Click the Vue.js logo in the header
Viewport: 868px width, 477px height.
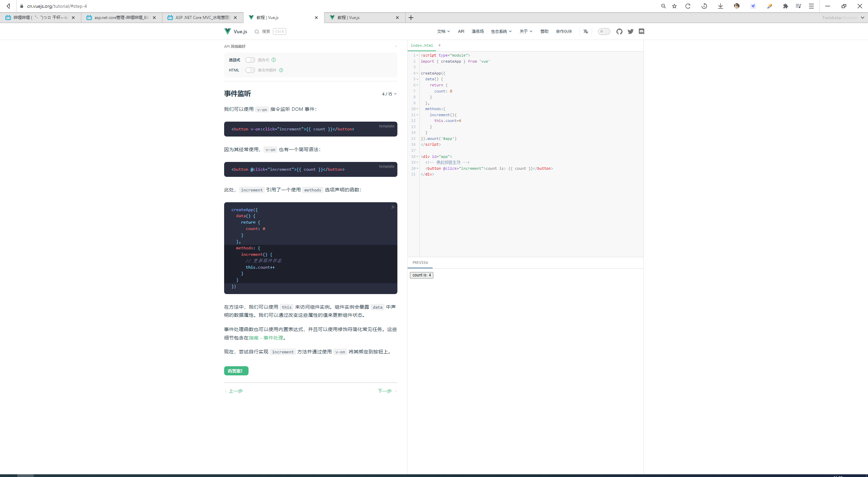[236, 32]
